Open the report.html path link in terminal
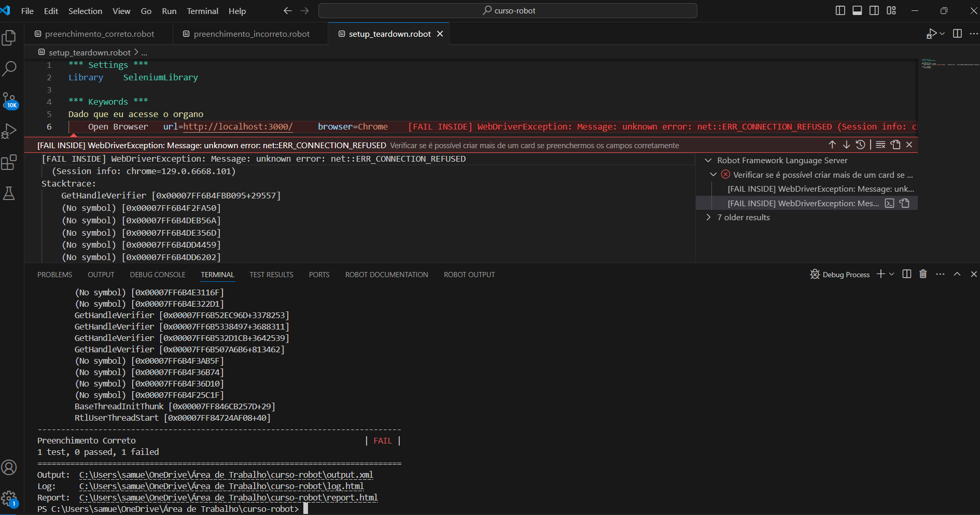The width and height of the screenshot is (980, 515). pos(228,497)
